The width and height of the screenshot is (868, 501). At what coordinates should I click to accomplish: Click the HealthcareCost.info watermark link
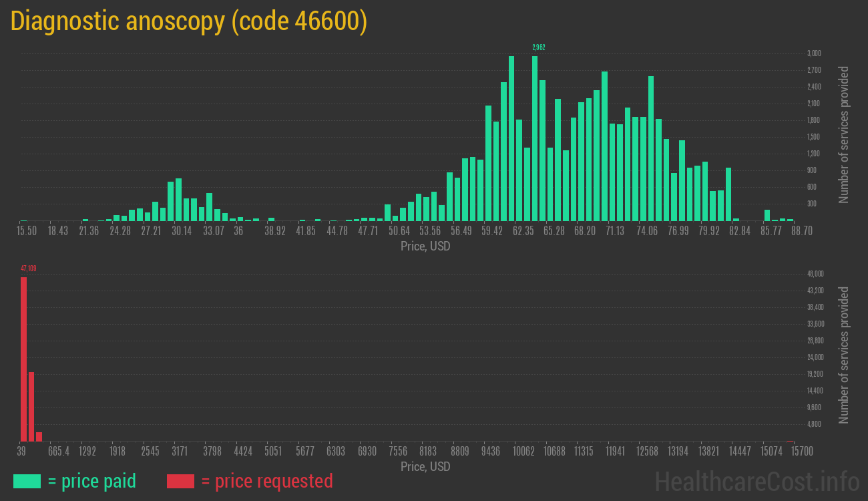coord(756,481)
